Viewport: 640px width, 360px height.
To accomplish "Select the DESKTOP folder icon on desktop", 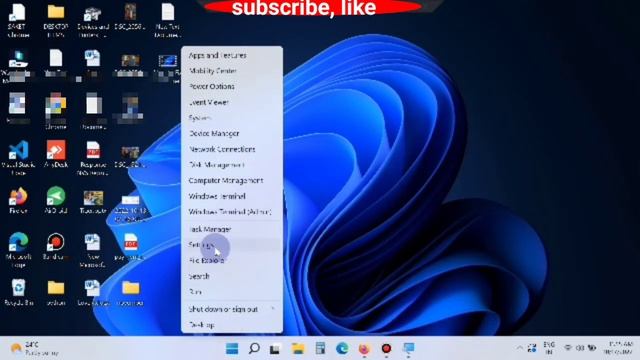I will click(x=56, y=20).
